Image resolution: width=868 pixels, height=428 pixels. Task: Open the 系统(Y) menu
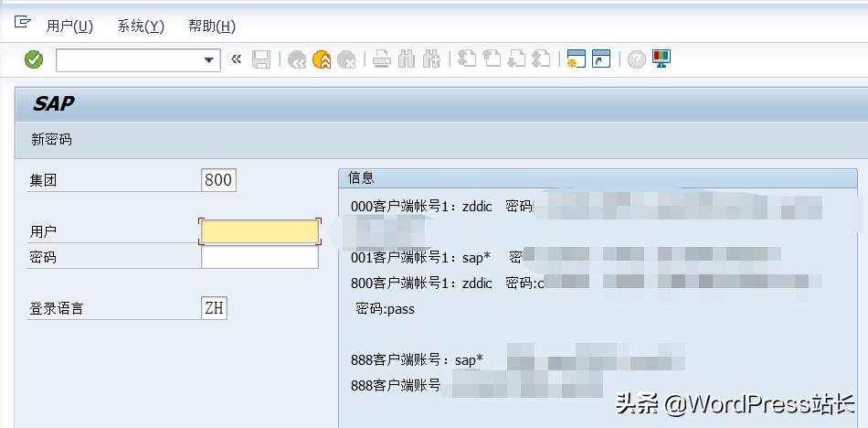point(141,26)
